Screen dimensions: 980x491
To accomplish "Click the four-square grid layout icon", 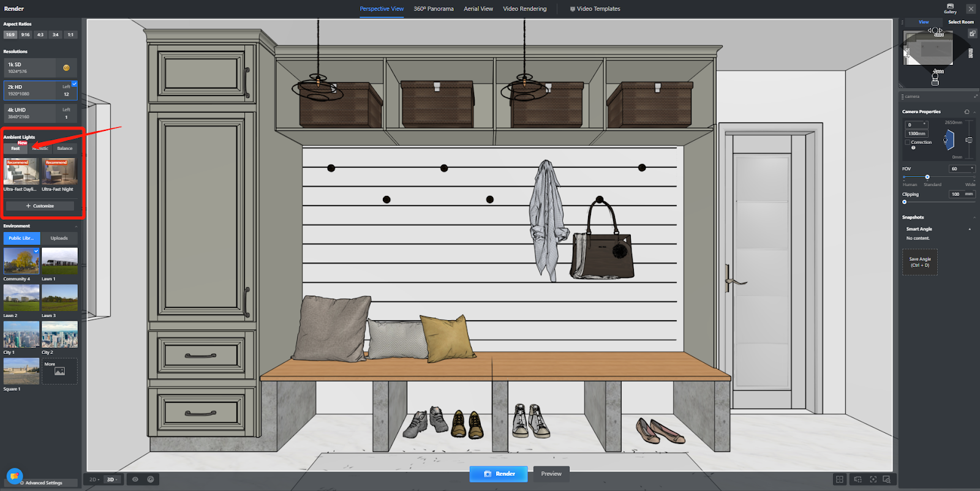I will pyautogui.click(x=840, y=479).
